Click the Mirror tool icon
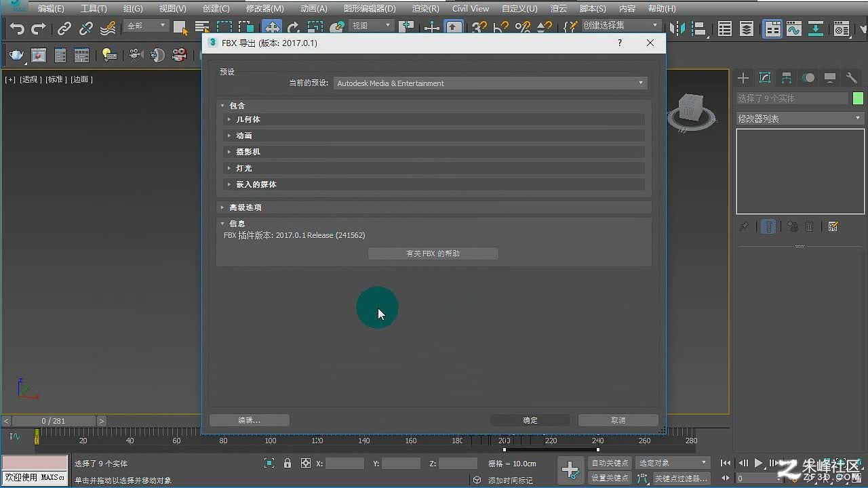 pos(677,28)
